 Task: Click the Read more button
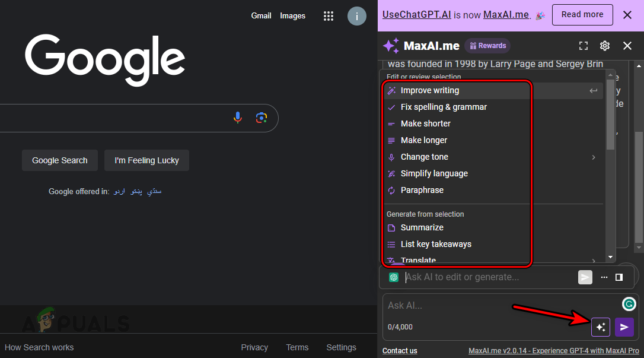[x=582, y=14]
